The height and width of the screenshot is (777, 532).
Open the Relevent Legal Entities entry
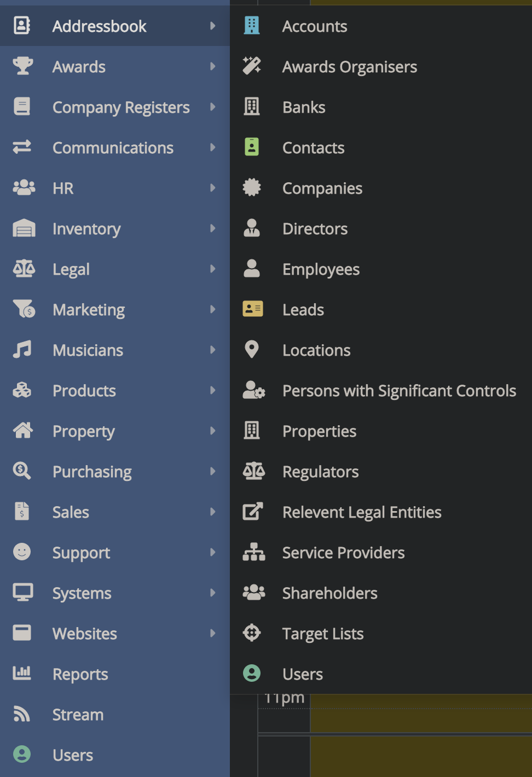pos(361,512)
